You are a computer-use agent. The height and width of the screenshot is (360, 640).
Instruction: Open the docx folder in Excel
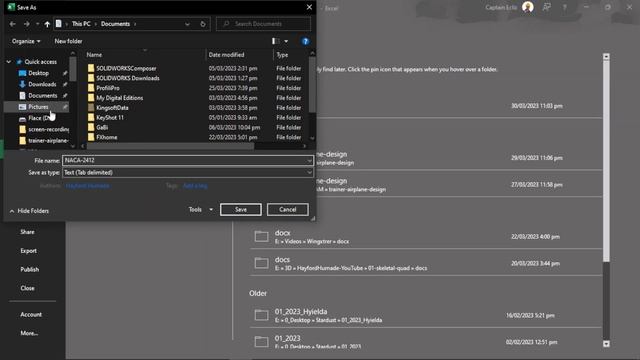pyautogui.click(x=426, y=237)
